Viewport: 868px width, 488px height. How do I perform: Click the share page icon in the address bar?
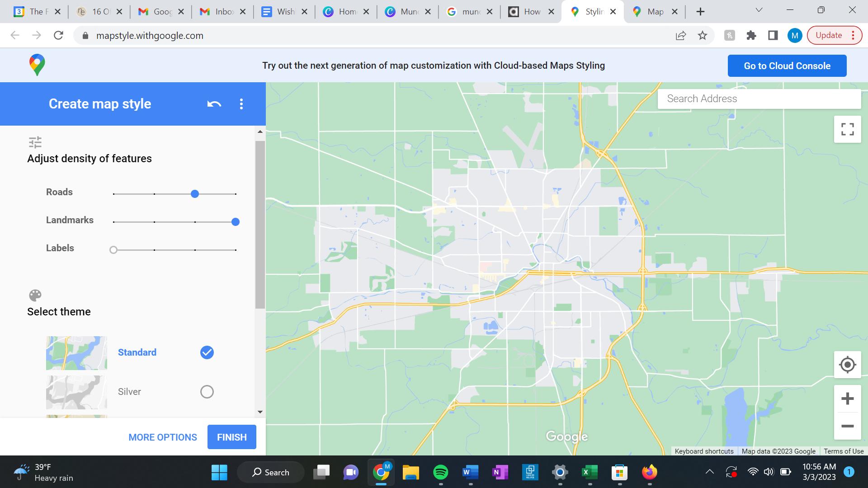680,35
